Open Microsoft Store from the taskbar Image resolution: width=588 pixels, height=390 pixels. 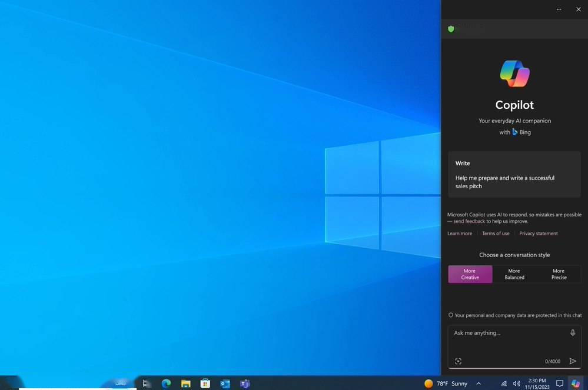coord(205,384)
